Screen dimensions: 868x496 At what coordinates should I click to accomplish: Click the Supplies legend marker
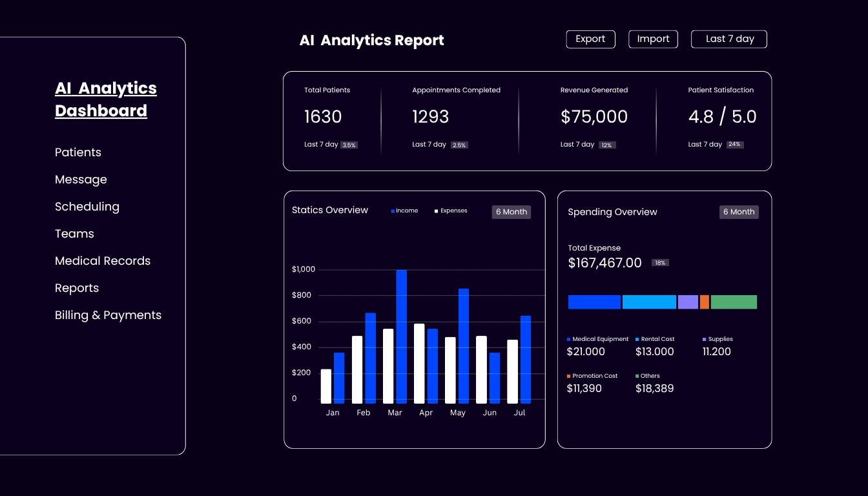[704, 338]
